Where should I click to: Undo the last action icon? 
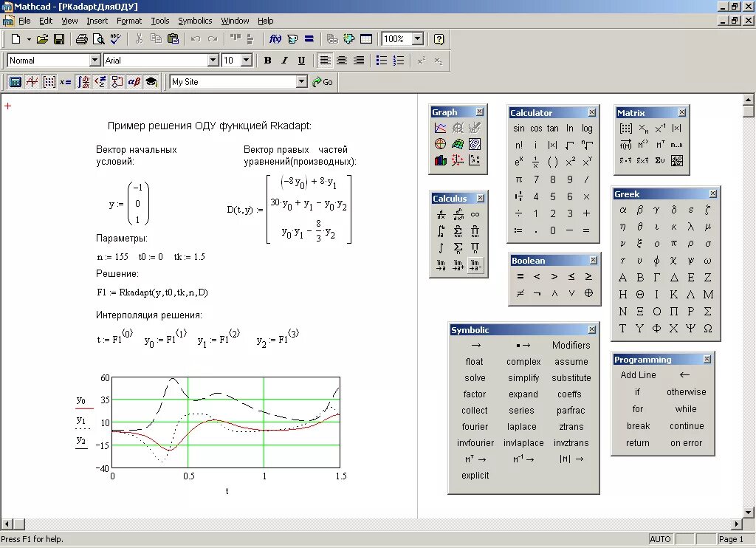(x=195, y=39)
